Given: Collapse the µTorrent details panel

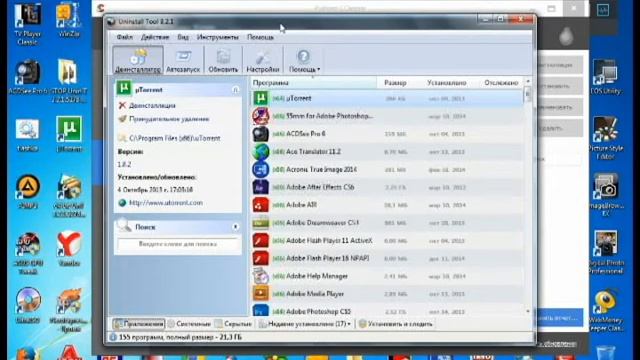Looking at the screenshot, I should [x=236, y=90].
